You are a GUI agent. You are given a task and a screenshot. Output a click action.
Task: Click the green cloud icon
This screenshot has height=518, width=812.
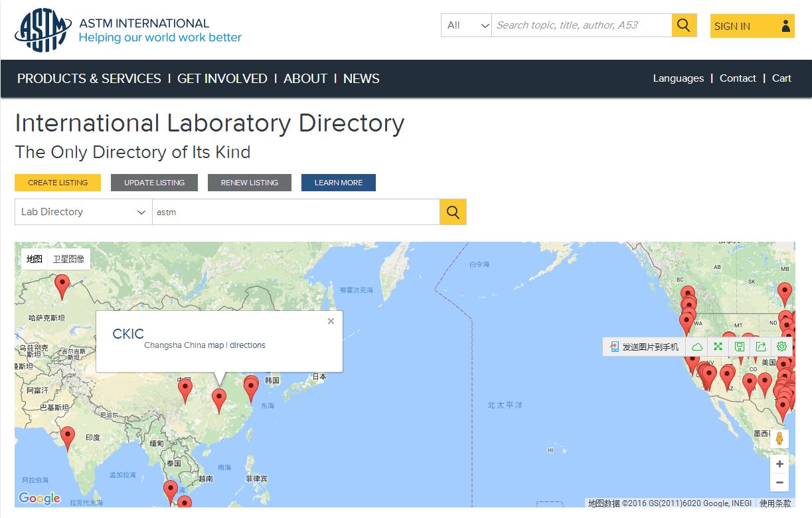coord(697,347)
